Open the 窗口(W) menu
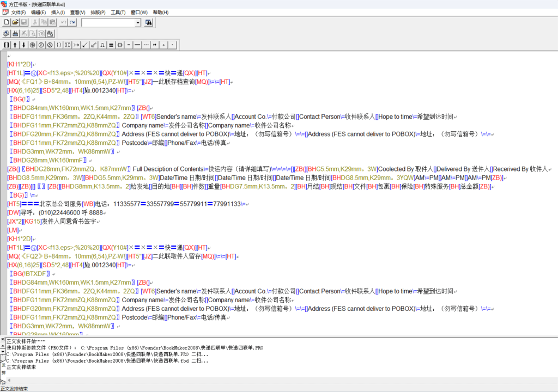The image size is (558, 392). pyautogui.click(x=139, y=13)
